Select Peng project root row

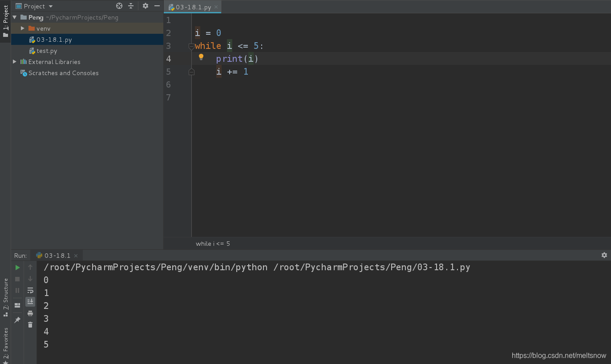(x=87, y=17)
